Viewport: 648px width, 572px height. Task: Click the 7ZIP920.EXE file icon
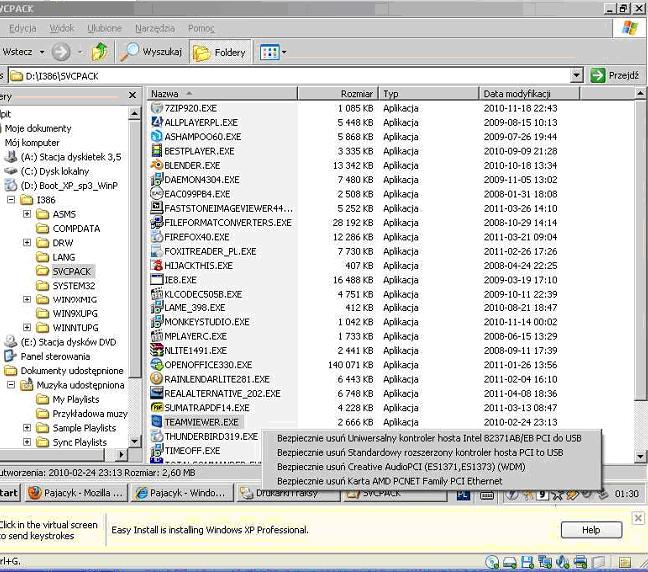pyautogui.click(x=157, y=108)
